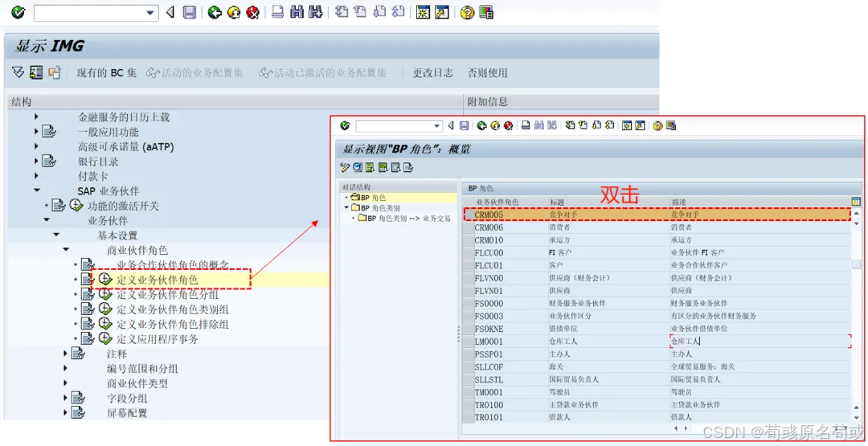
Task: Expand 金融服务的日历上载 tree node
Action: tap(36, 117)
